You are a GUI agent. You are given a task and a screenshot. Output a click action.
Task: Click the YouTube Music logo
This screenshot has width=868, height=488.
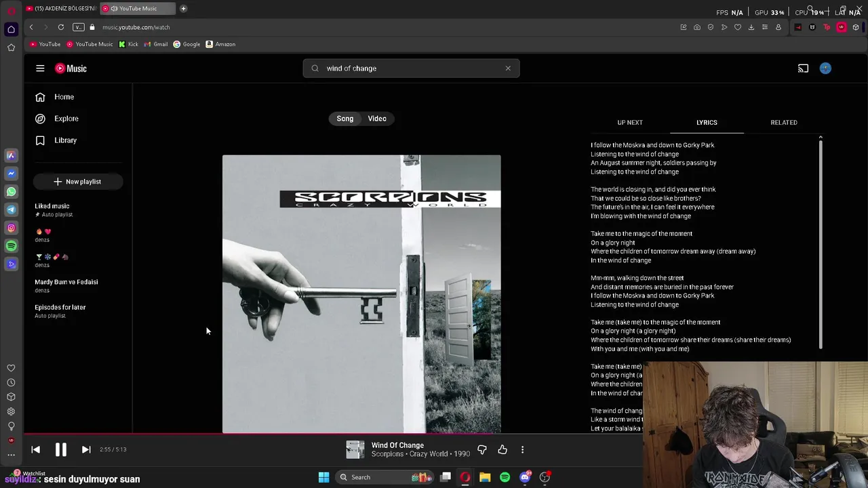(x=71, y=68)
